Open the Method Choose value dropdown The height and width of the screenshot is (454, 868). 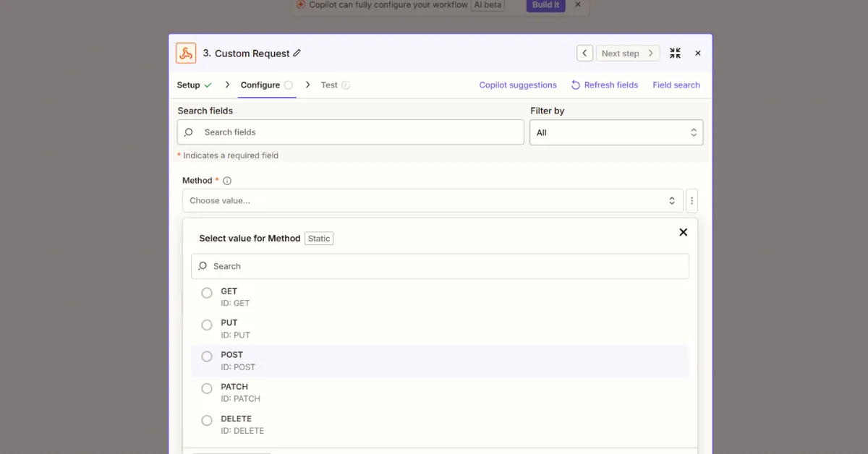[432, 200]
